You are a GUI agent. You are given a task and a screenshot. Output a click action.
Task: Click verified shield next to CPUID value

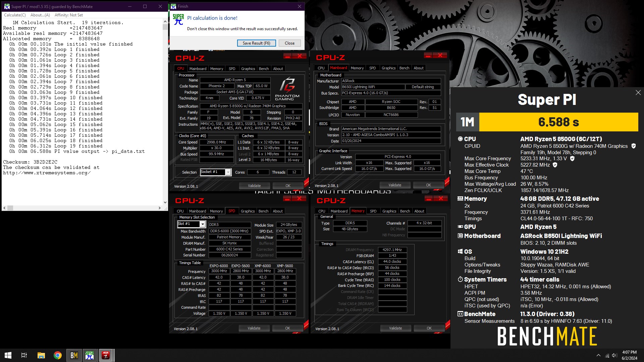(633, 146)
